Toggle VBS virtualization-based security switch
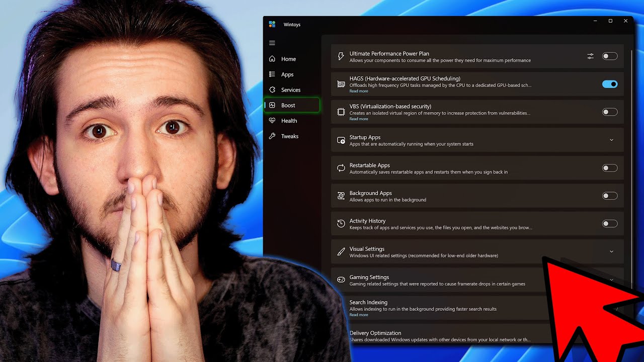644x362 pixels. tap(610, 112)
